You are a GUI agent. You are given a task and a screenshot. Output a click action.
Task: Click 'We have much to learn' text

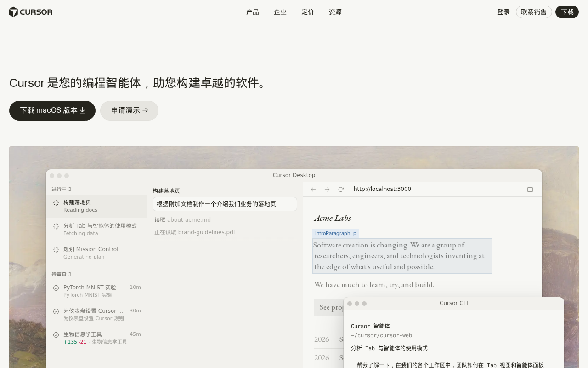point(374,285)
